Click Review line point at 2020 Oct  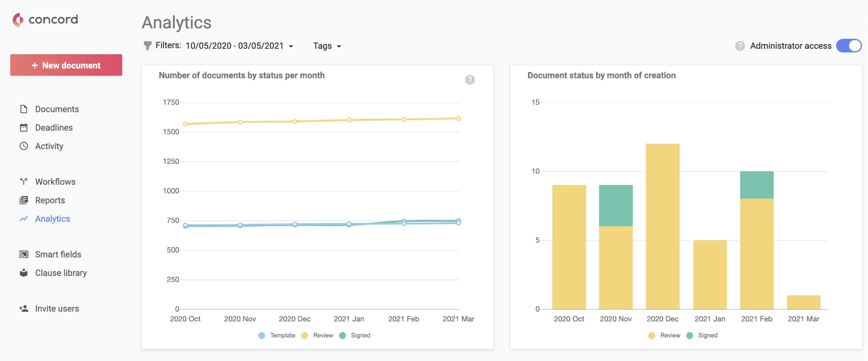tap(185, 124)
